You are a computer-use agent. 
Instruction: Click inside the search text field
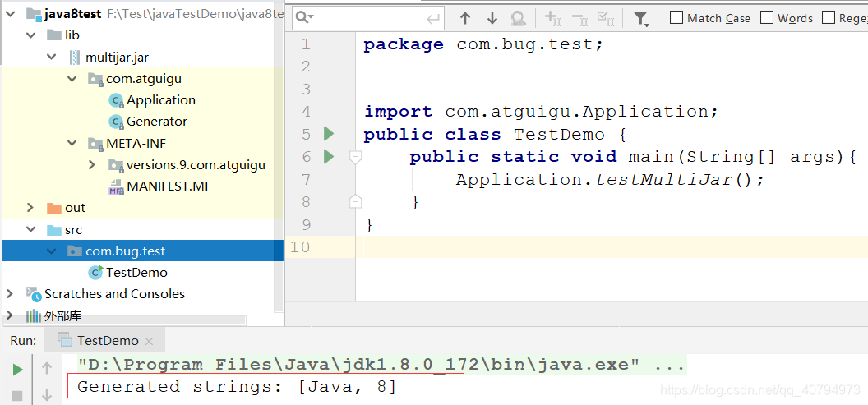point(369,19)
